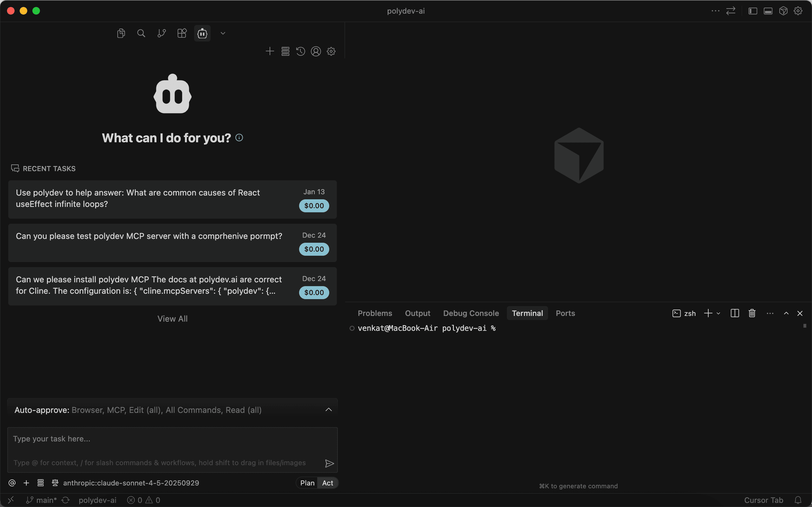
Task: Click Cline's new task plus icon
Action: (270, 51)
